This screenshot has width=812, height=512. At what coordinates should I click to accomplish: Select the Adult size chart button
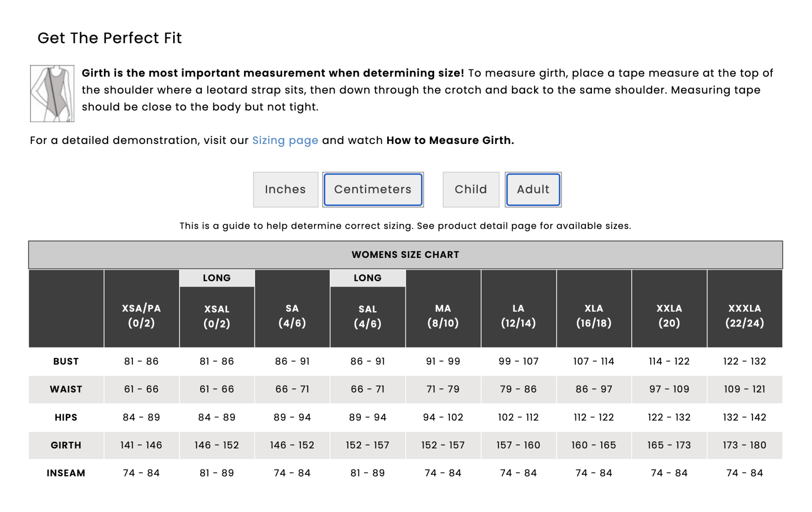click(533, 189)
